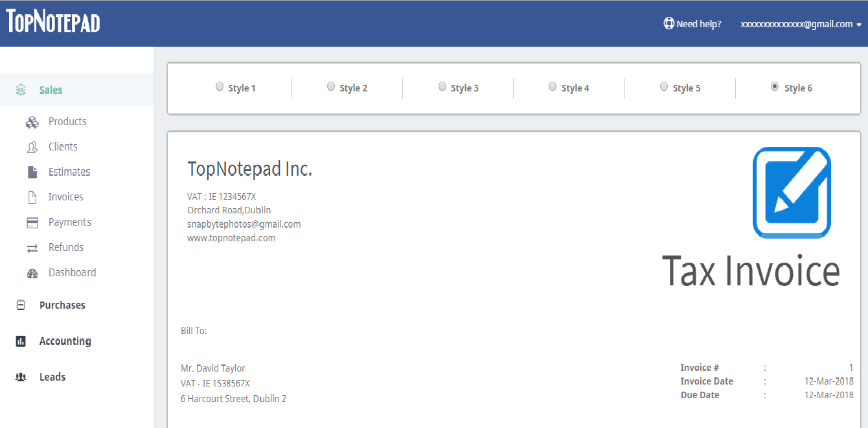Viewport: 868px width, 428px height.
Task: Click the blue pencil invoice logo
Action: [792, 193]
